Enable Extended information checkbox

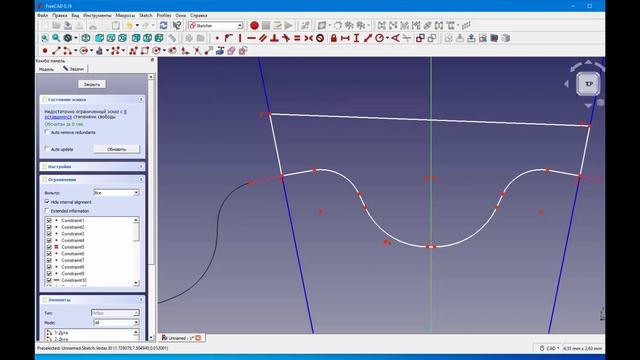pos(47,211)
